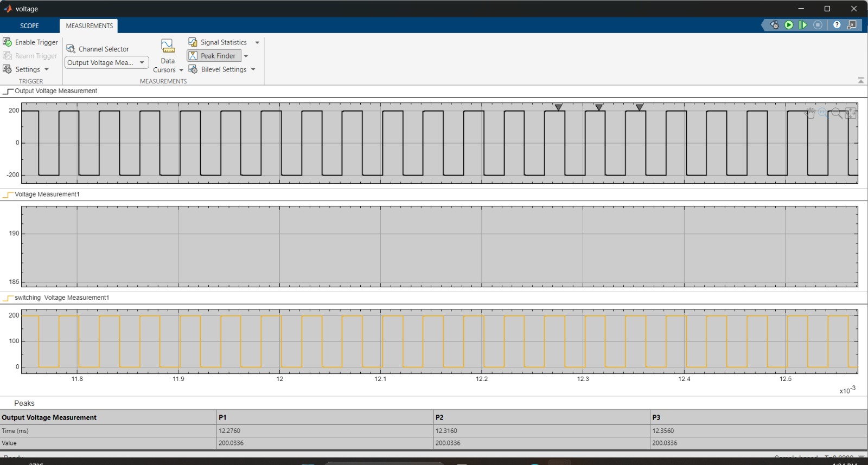Click the Value row label in Peaks table
Image resolution: width=868 pixels, height=465 pixels.
pos(9,443)
